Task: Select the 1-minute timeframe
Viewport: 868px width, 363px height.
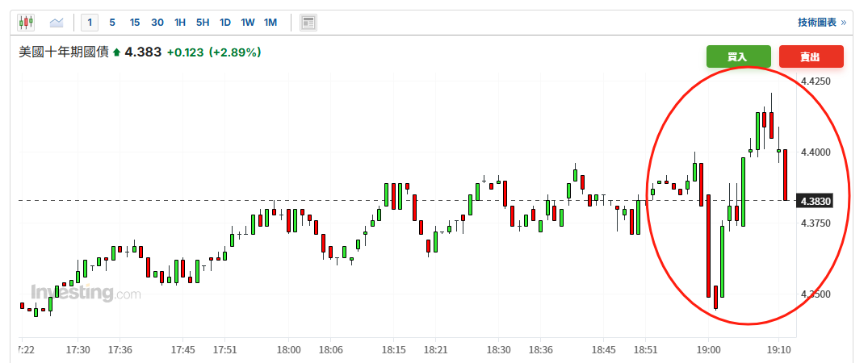Action: click(90, 23)
